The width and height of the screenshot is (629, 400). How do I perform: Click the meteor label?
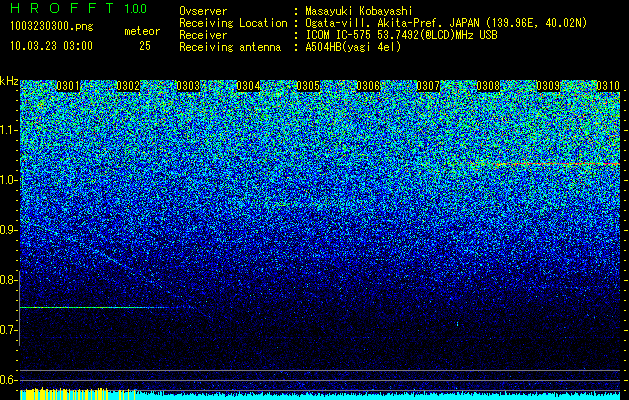click(142, 31)
